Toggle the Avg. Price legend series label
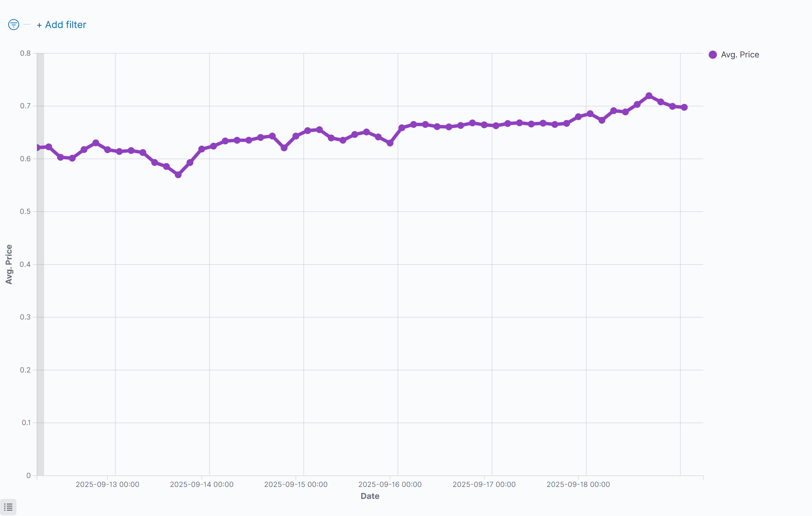812x516 pixels. coord(740,55)
